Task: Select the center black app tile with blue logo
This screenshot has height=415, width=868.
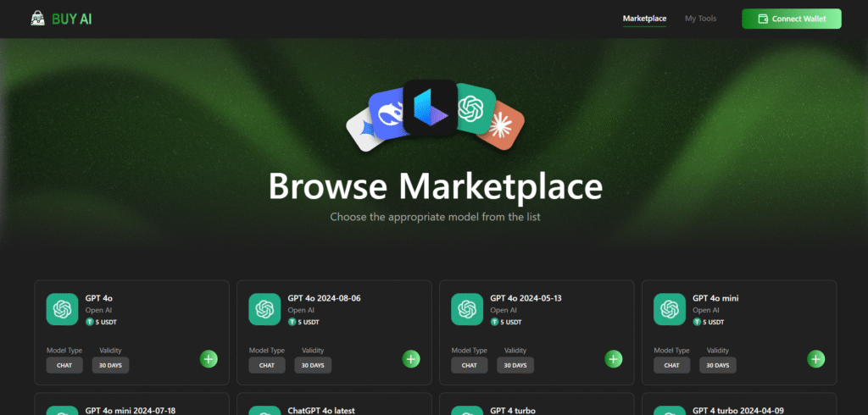Action: (x=430, y=108)
